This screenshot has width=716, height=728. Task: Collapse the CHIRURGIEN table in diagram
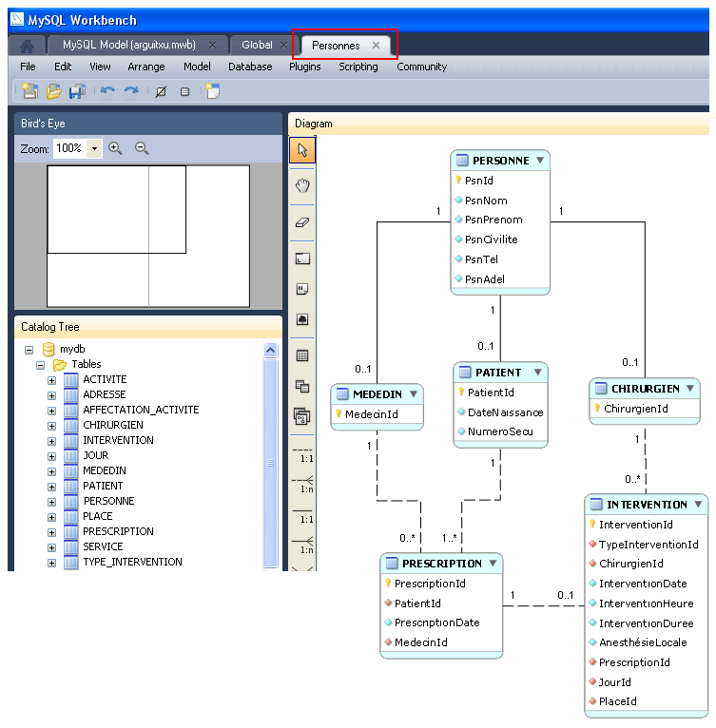point(690,388)
